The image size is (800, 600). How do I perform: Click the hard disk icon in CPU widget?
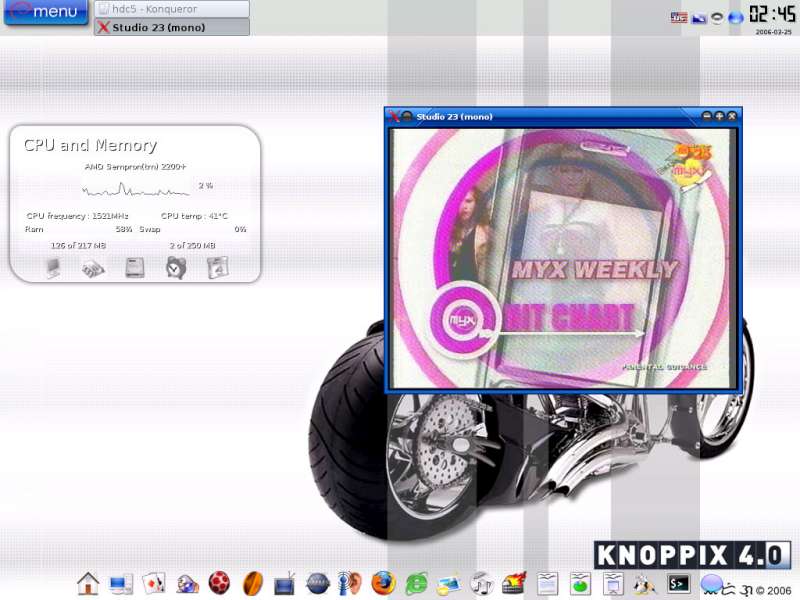[x=135, y=268]
